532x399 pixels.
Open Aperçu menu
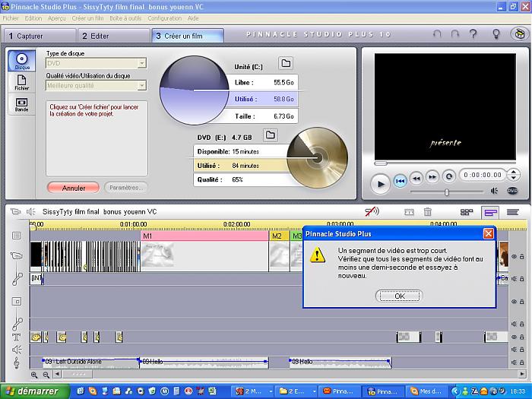[x=57, y=18]
